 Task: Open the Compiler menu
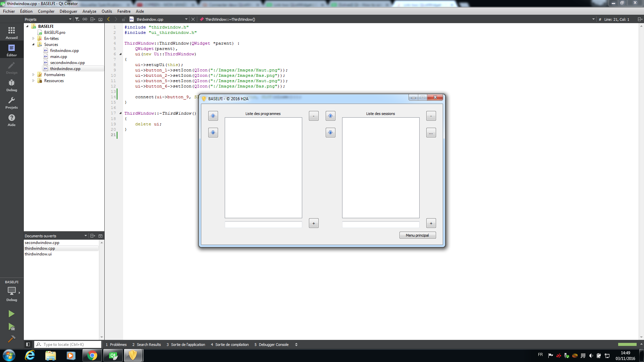[46, 11]
